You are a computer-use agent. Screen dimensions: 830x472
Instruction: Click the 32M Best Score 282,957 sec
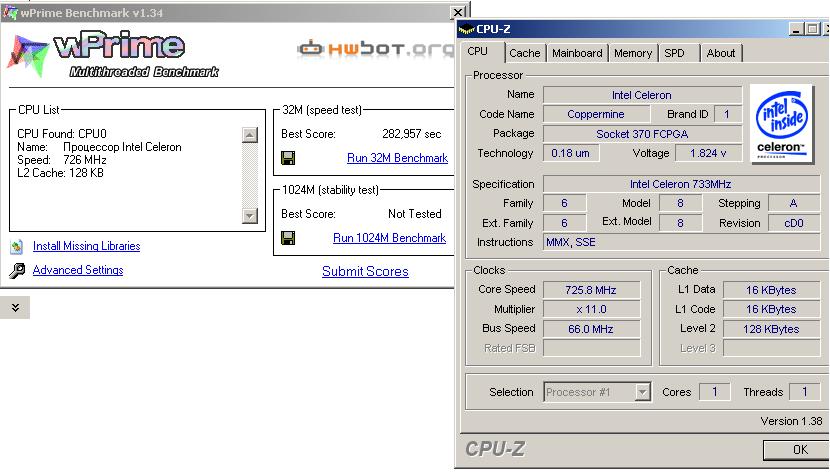click(411, 134)
